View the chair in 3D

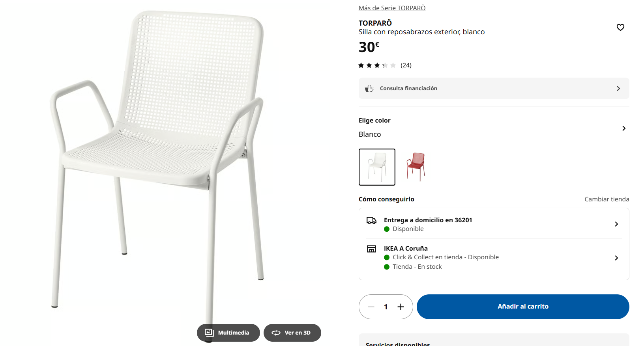point(292,333)
